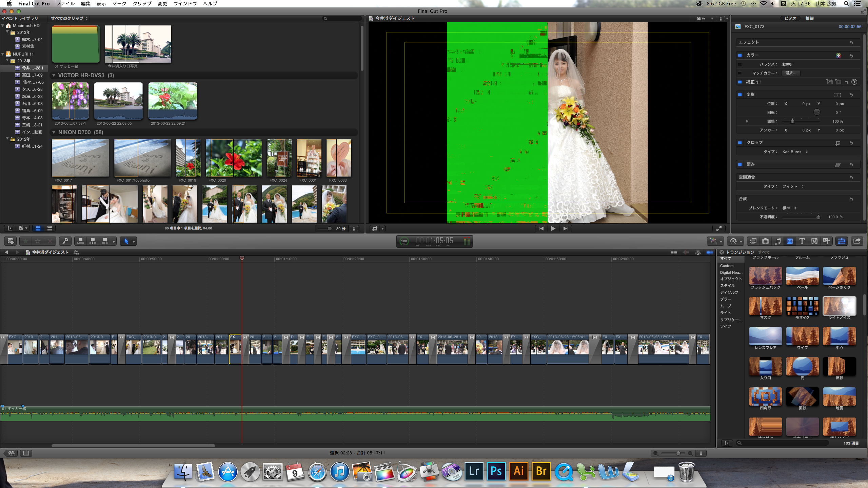
Task: Show the Music and Sound browser
Action: pos(777,241)
